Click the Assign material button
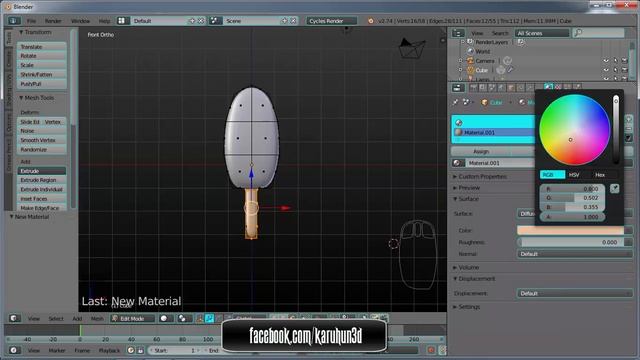This screenshot has width=640, height=360. point(481,151)
